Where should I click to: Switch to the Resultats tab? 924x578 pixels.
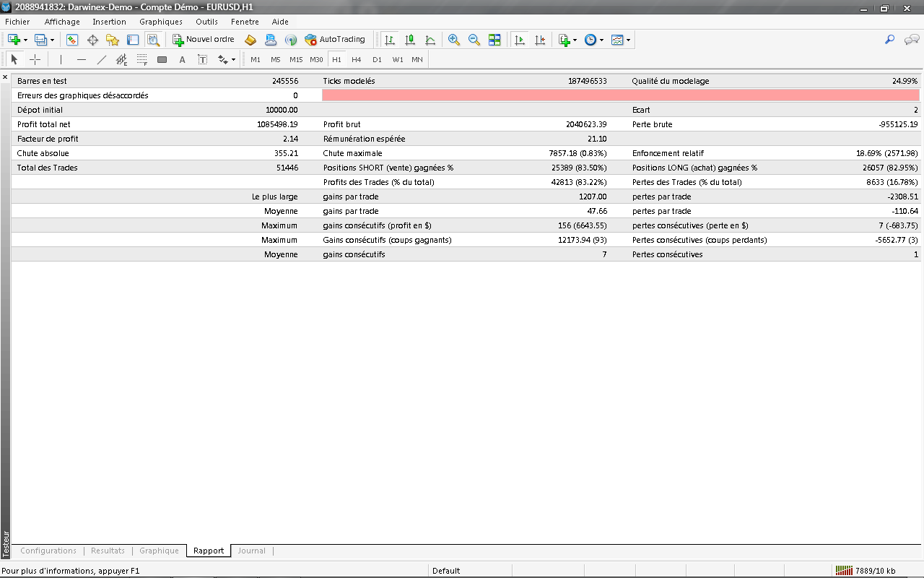[108, 551]
